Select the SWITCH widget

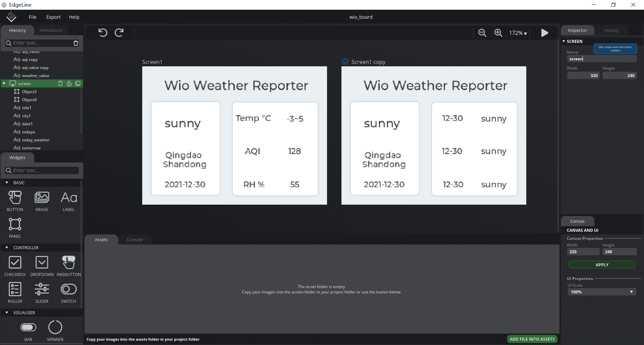69,293
